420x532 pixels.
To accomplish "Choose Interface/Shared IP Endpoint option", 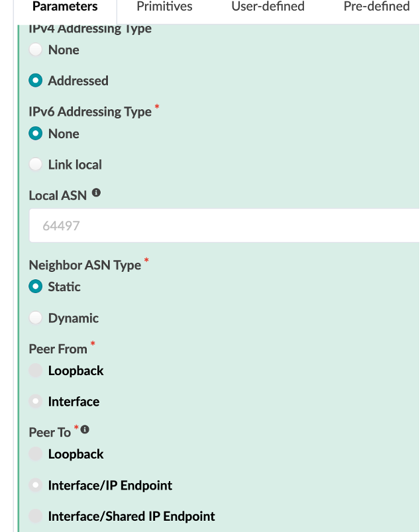I will (36, 516).
